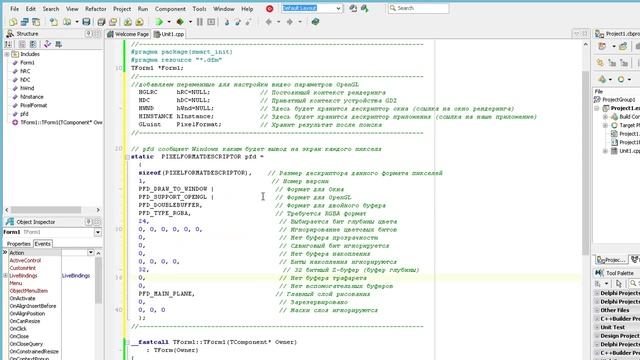Viewport: 640px width, 360px height.
Task: Open the Run button dropdown arrow
Action: click(169, 22)
